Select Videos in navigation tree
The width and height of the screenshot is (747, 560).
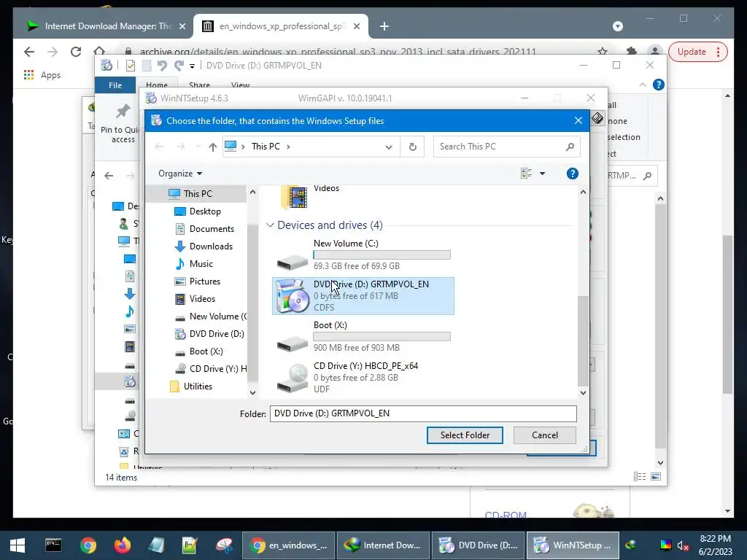(195, 299)
